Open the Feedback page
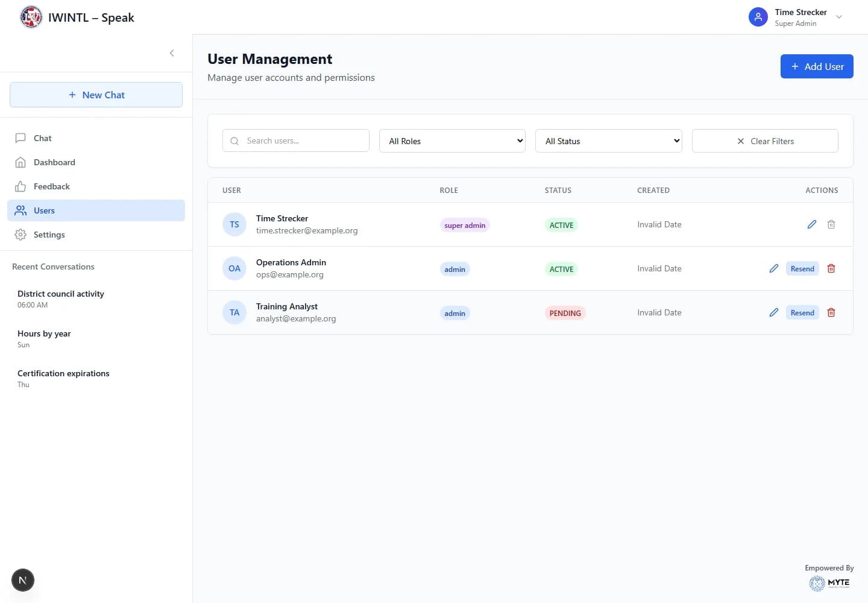 [x=96, y=186]
